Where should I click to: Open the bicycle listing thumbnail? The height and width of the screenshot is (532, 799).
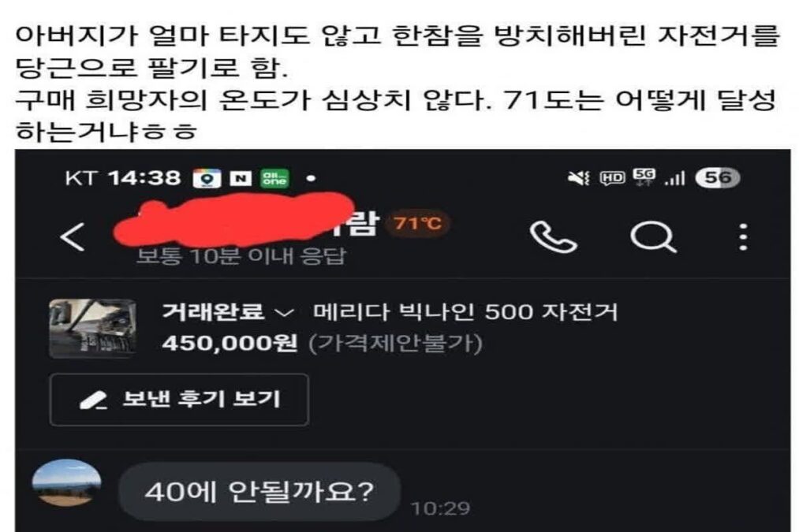[x=93, y=329]
